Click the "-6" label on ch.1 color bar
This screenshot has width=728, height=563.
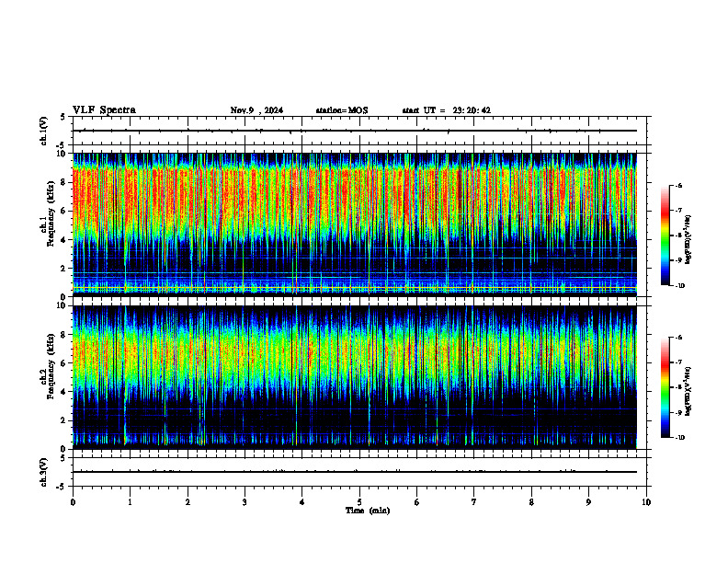click(678, 185)
